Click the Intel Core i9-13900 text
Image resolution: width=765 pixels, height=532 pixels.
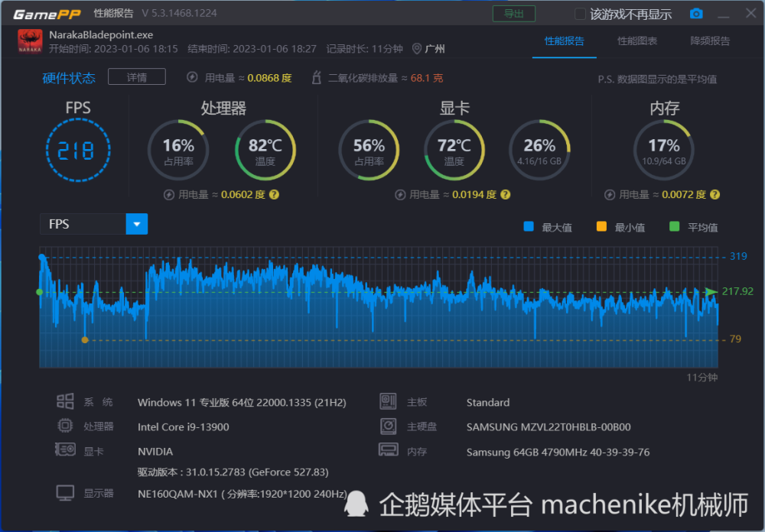184,427
